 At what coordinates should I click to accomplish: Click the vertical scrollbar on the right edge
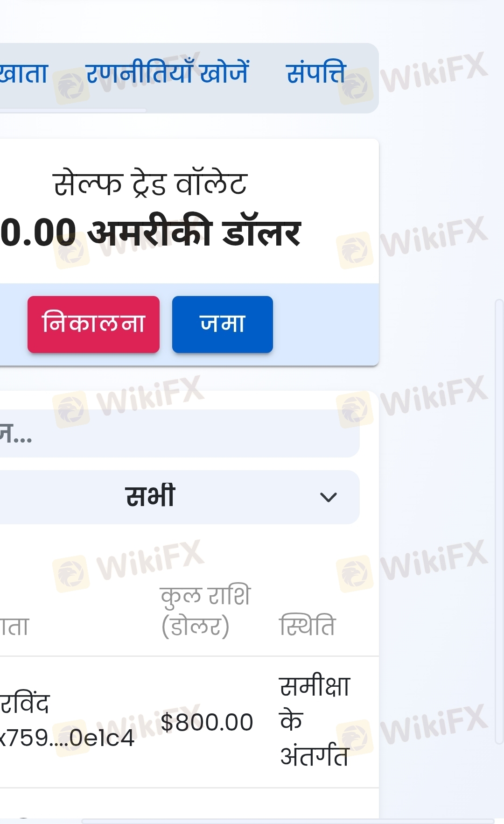499,522
